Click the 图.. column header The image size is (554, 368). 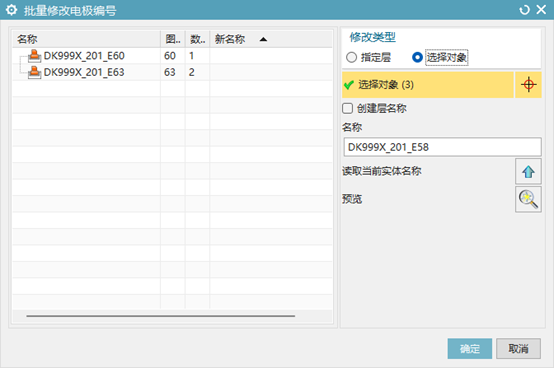(x=173, y=39)
